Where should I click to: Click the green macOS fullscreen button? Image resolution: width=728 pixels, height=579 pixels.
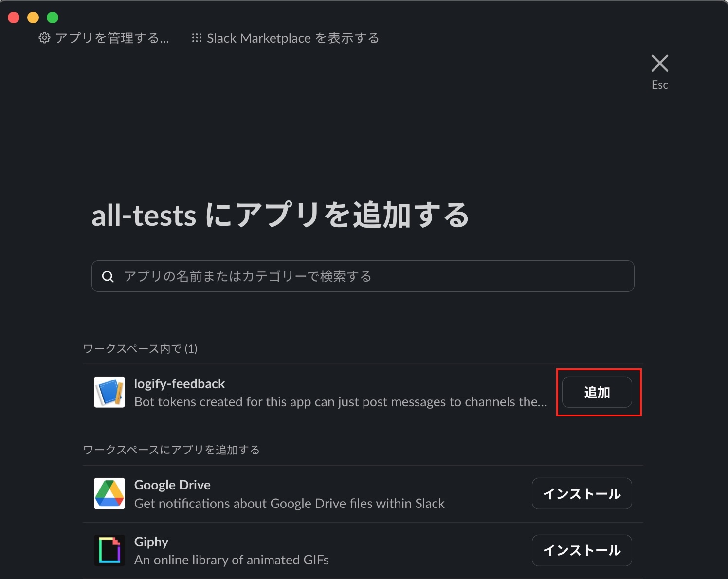click(x=53, y=18)
